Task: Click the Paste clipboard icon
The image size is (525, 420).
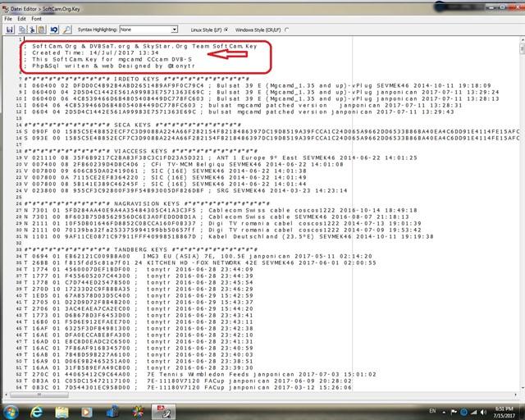Action: tap(42, 30)
